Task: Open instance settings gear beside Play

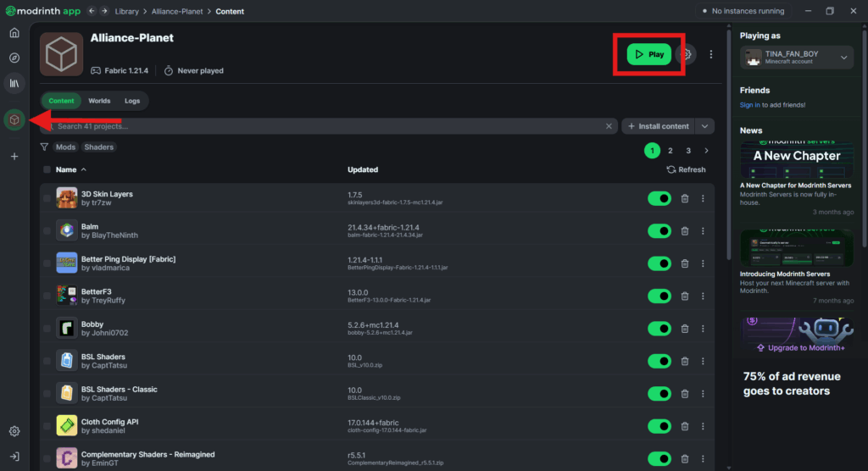Action: tap(687, 54)
